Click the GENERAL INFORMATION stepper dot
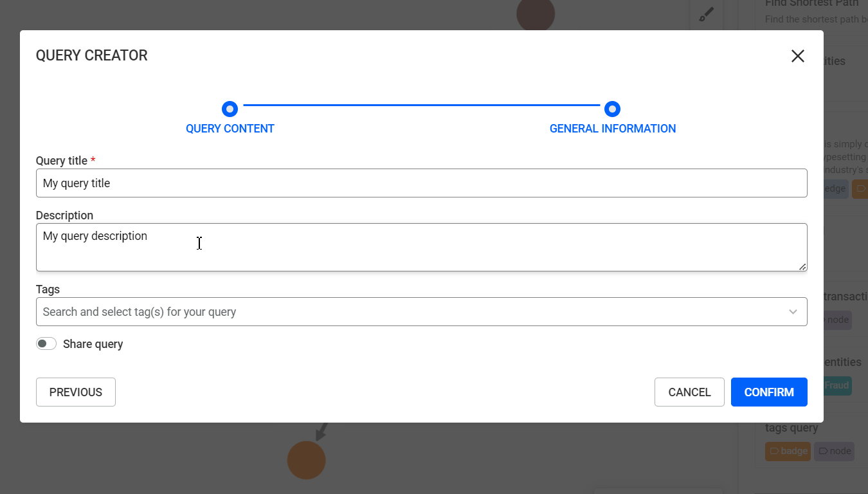 612,109
